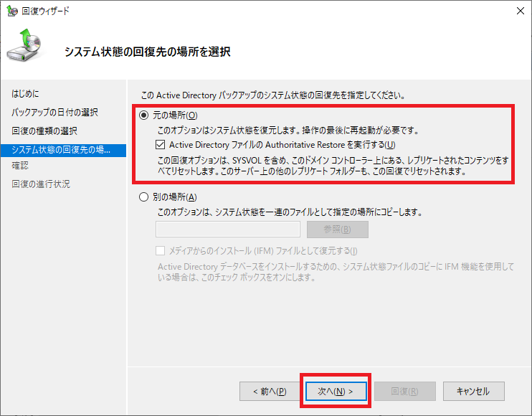532x416 pixels.
Task: Go to the はじめに step
Action: tap(26, 94)
